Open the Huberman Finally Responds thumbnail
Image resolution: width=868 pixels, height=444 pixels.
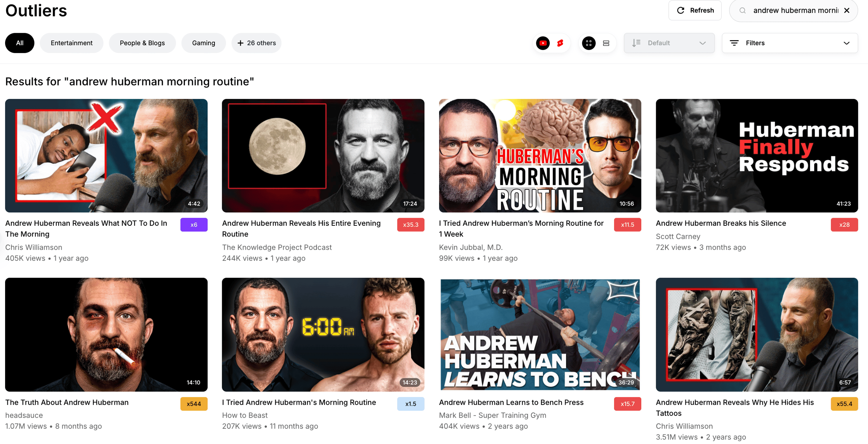tap(757, 156)
